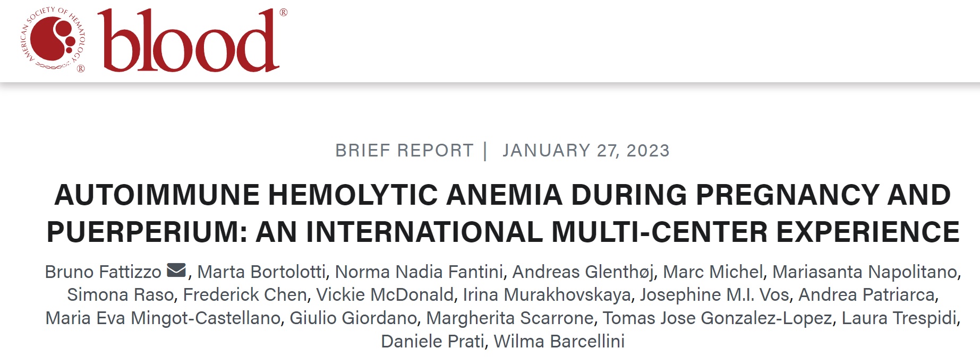980x357 pixels.
Task: Select author Frederick Chen
Action: (x=245, y=295)
